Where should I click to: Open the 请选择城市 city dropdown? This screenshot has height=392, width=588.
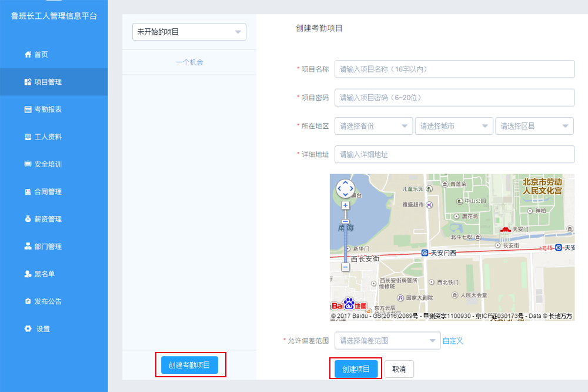point(454,125)
